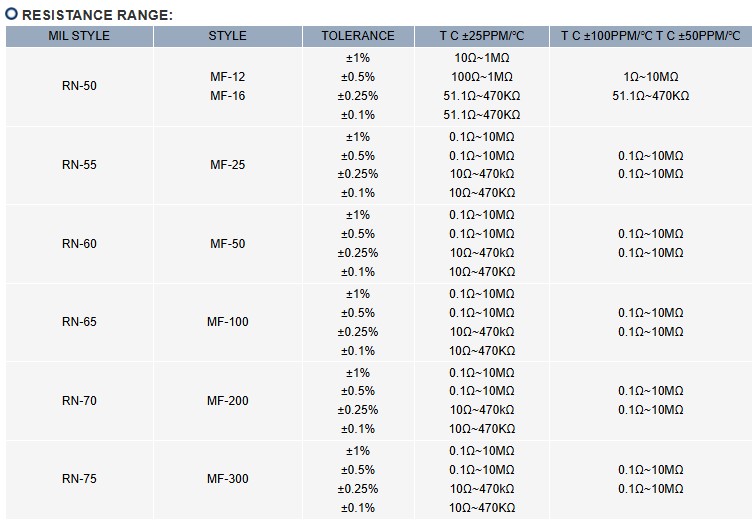752x527 pixels.
Task: Click the 100Ω~1MΩ resistance value
Action: 481,77
